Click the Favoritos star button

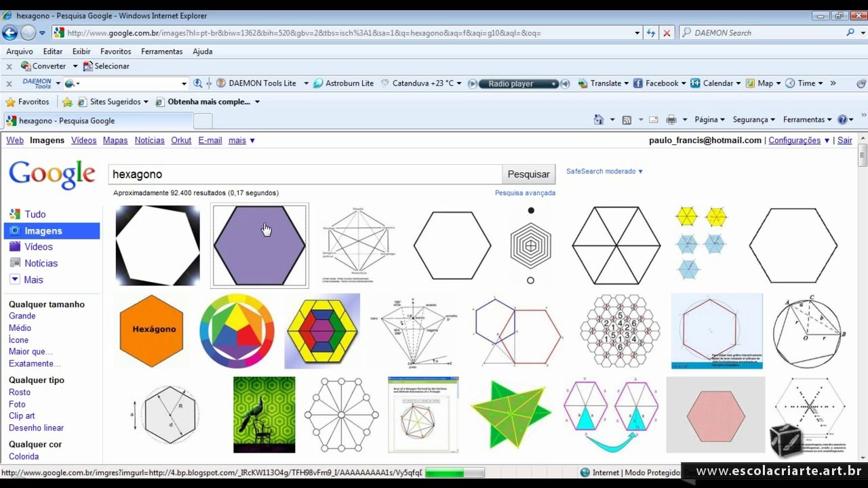click(27, 102)
